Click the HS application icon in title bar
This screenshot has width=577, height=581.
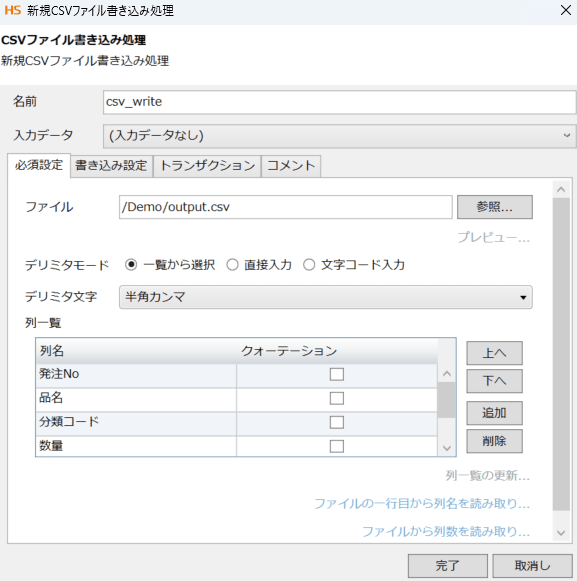(13, 10)
